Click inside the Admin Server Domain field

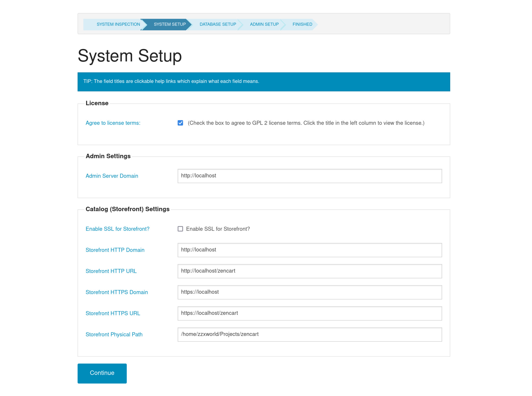(309, 176)
